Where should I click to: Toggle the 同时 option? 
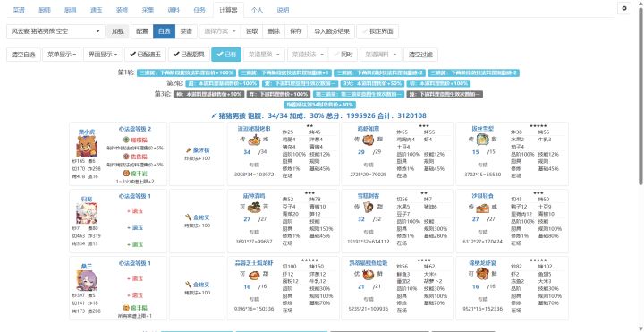point(343,55)
